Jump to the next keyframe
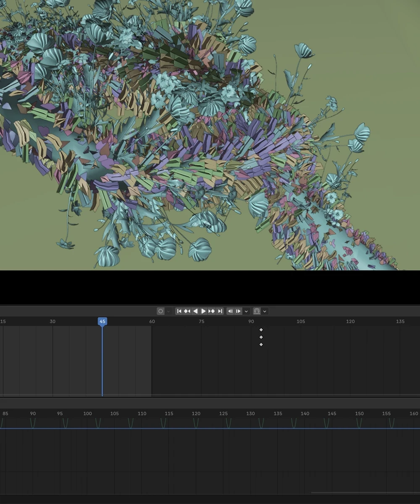Viewport: 420px width, 504px height. [212, 311]
